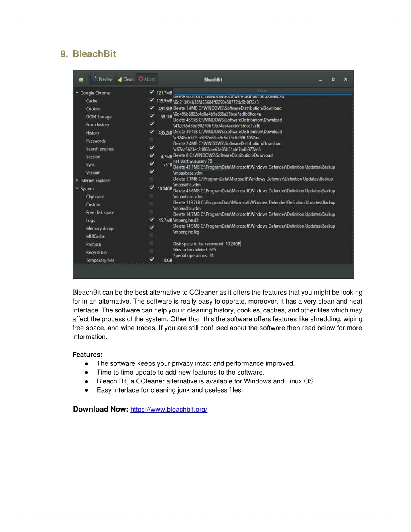Check the Prefetch checkbox
This screenshot has height=532, width=411.
(152, 244)
